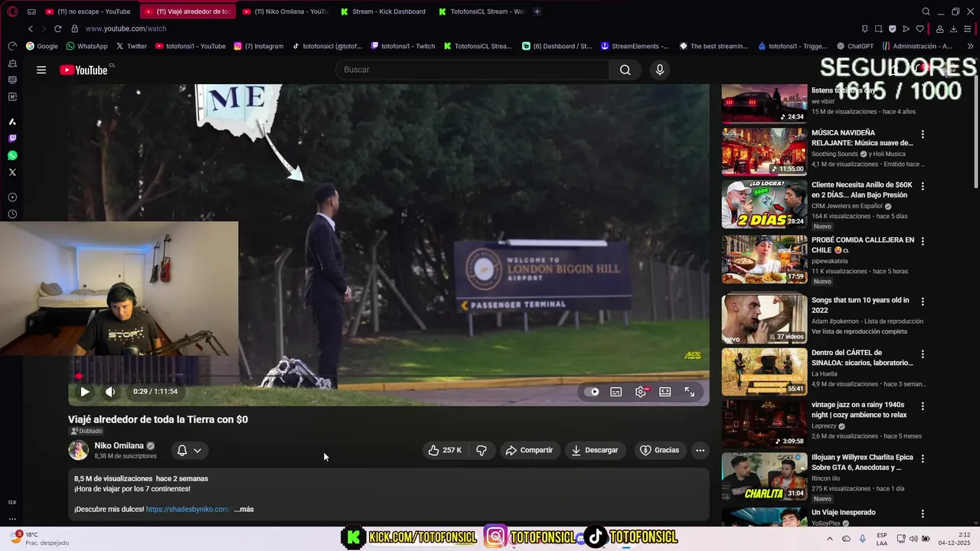This screenshot has height=551, width=980.
Task: Open the YouTube hamburger guide menu
Action: click(x=41, y=70)
